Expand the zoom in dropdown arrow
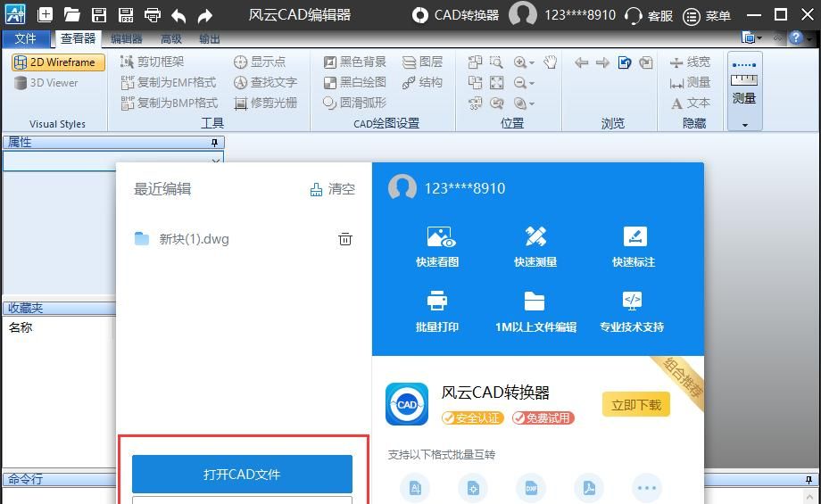 (532, 62)
